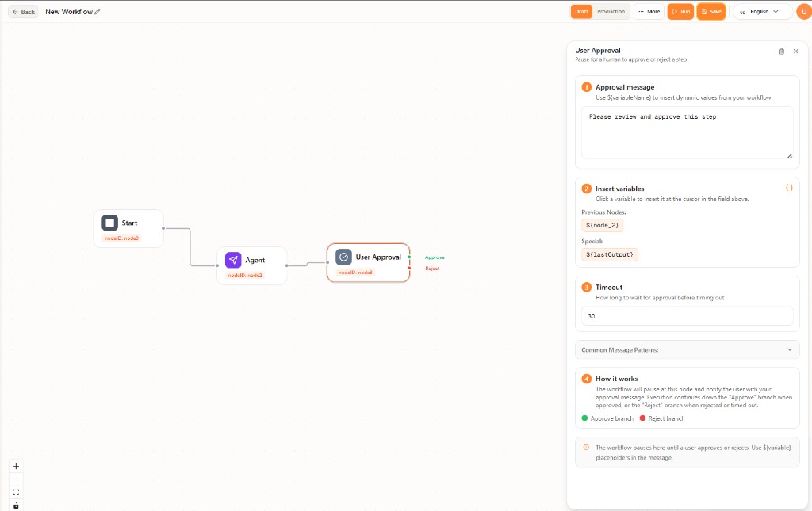
Task: Click the Timeout section heading
Action: [x=608, y=287]
